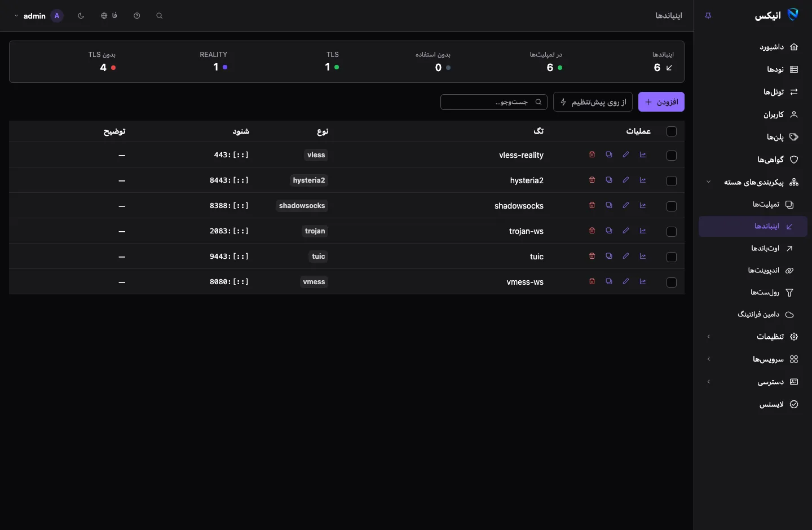Delete the shadowsocks inbound
The height and width of the screenshot is (530, 812).
click(592, 205)
